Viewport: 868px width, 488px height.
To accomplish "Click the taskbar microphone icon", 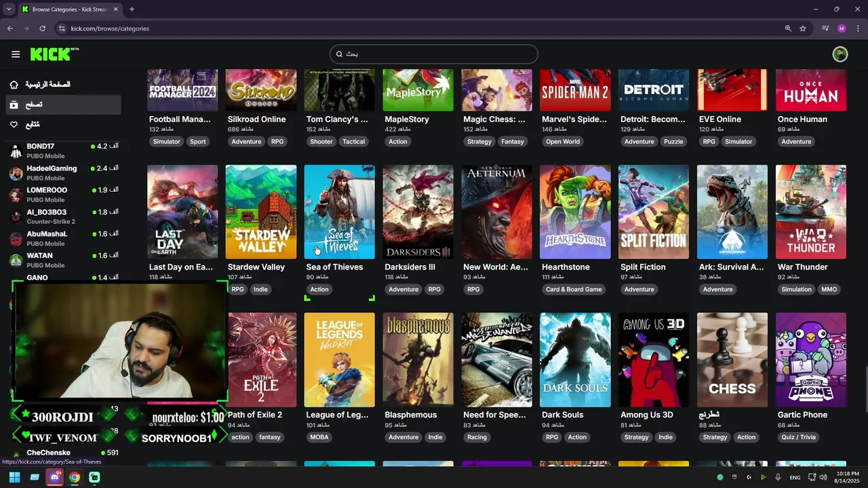I will click(x=778, y=477).
